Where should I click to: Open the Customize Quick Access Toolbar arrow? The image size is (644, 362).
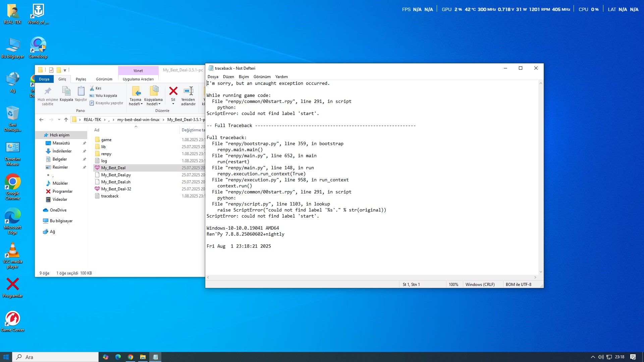click(x=65, y=70)
